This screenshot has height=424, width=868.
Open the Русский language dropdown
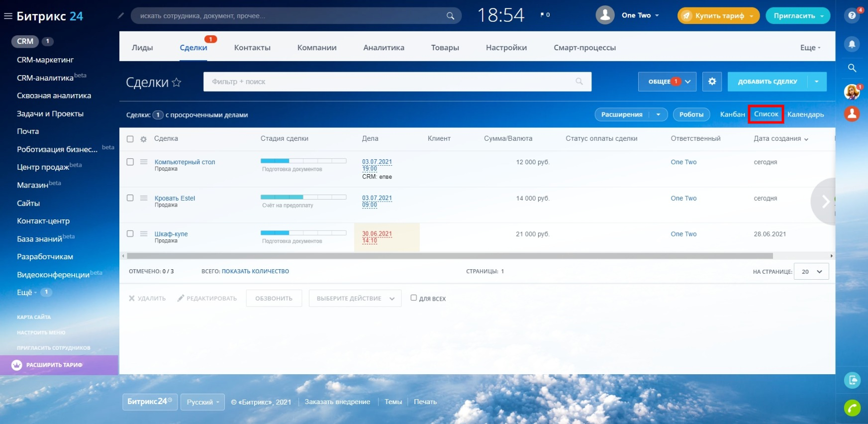(202, 402)
